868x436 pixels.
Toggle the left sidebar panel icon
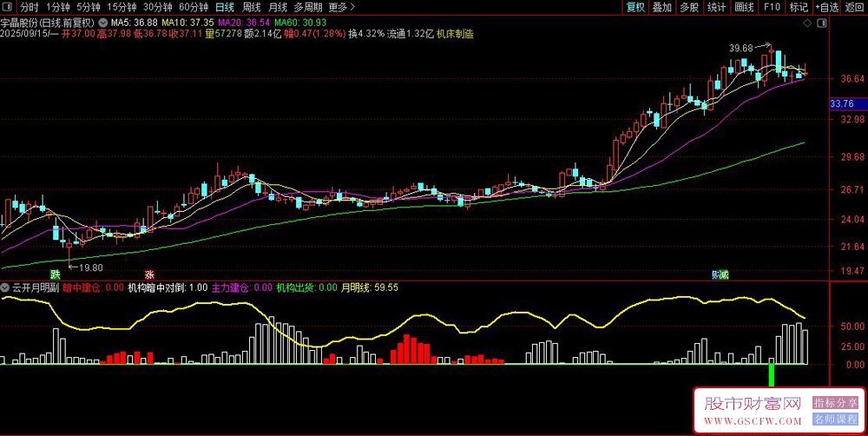tap(7, 7)
